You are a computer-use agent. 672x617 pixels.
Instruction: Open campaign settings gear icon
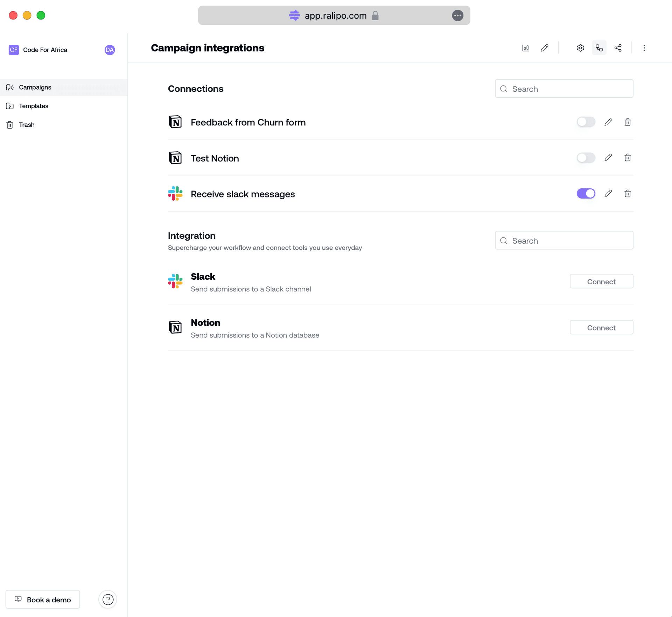point(580,48)
